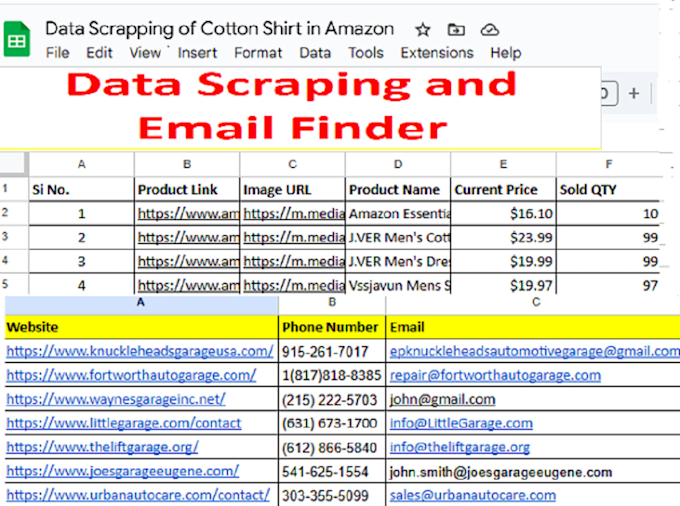The height and width of the screenshot is (506, 680).
Task: Click the select-all corner box of upper sheet
Action: coord(14,163)
